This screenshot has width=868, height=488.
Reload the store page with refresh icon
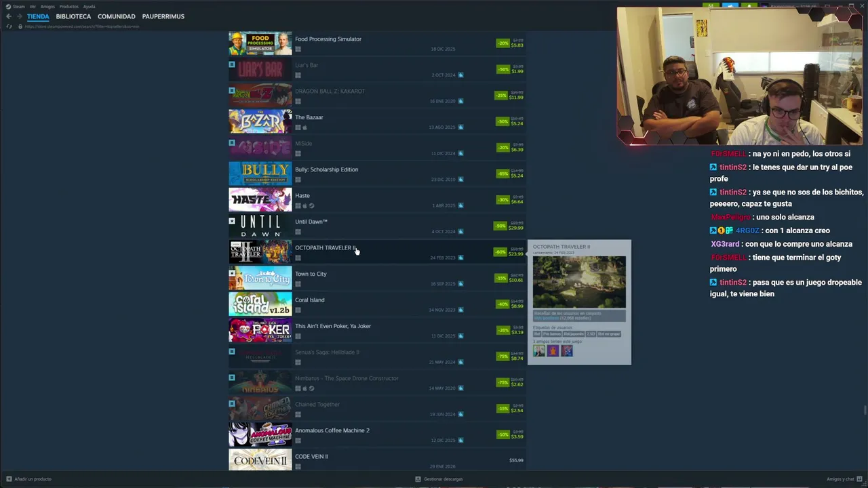pyautogui.click(x=9, y=26)
